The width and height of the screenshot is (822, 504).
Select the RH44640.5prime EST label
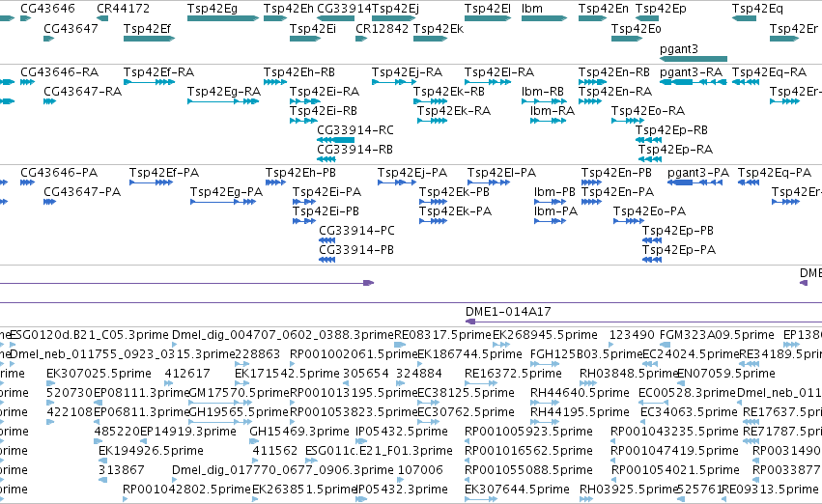[x=580, y=393]
